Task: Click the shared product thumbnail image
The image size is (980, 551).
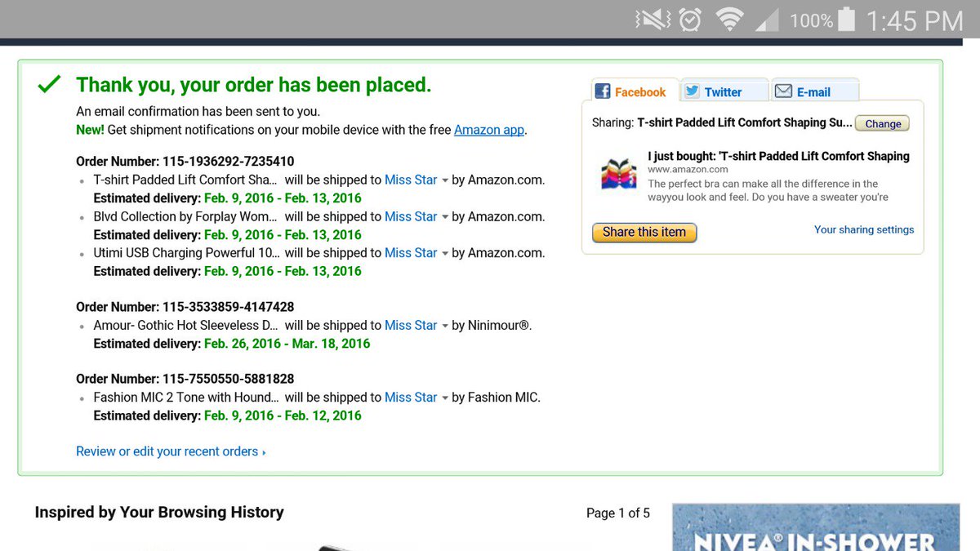Action: coord(618,174)
